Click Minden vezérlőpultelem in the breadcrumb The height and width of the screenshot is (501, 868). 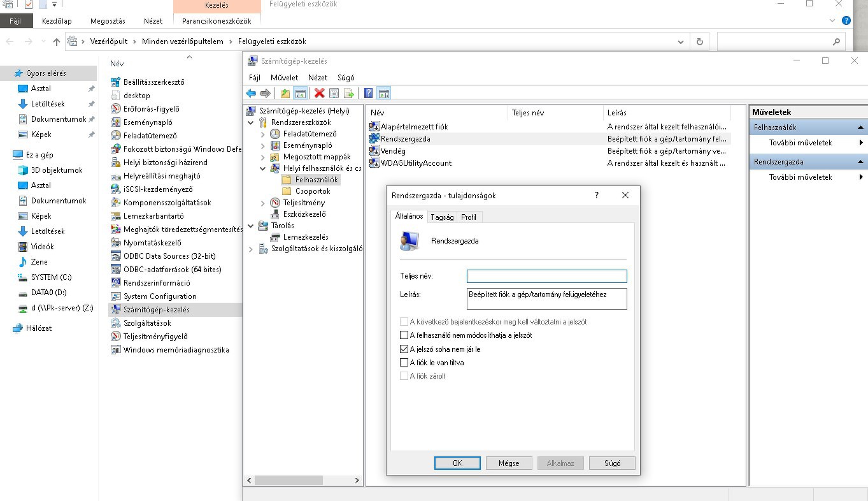pos(183,41)
